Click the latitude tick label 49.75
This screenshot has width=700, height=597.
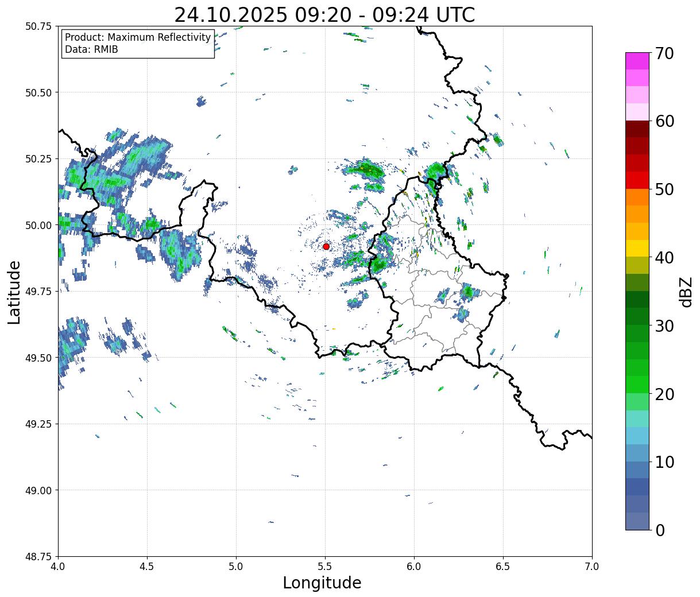point(38,292)
